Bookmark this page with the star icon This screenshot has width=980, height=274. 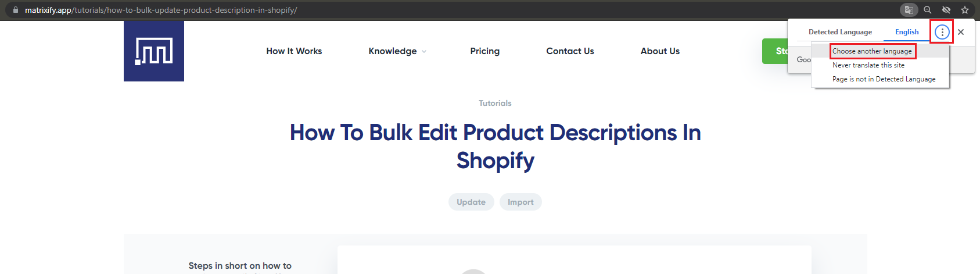pyautogui.click(x=965, y=10)
